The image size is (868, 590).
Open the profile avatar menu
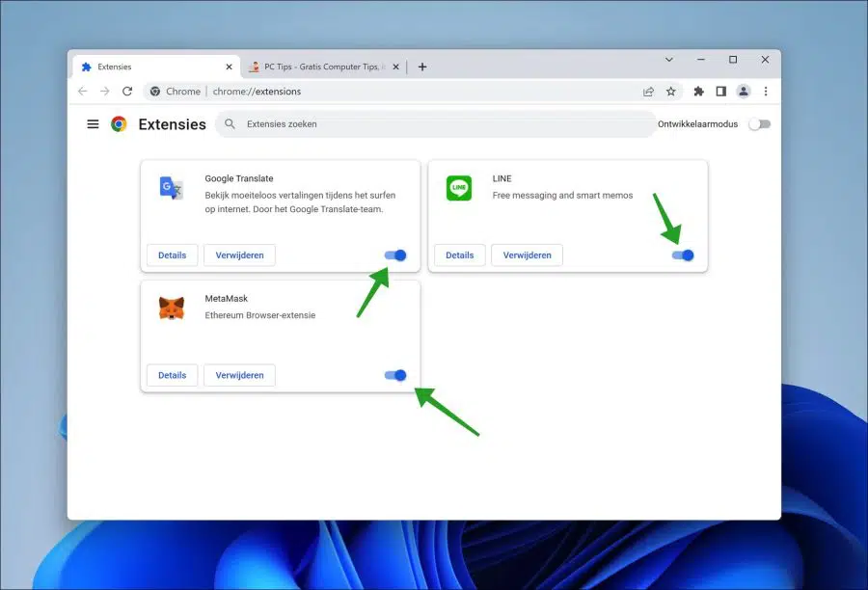pos(744,92)
